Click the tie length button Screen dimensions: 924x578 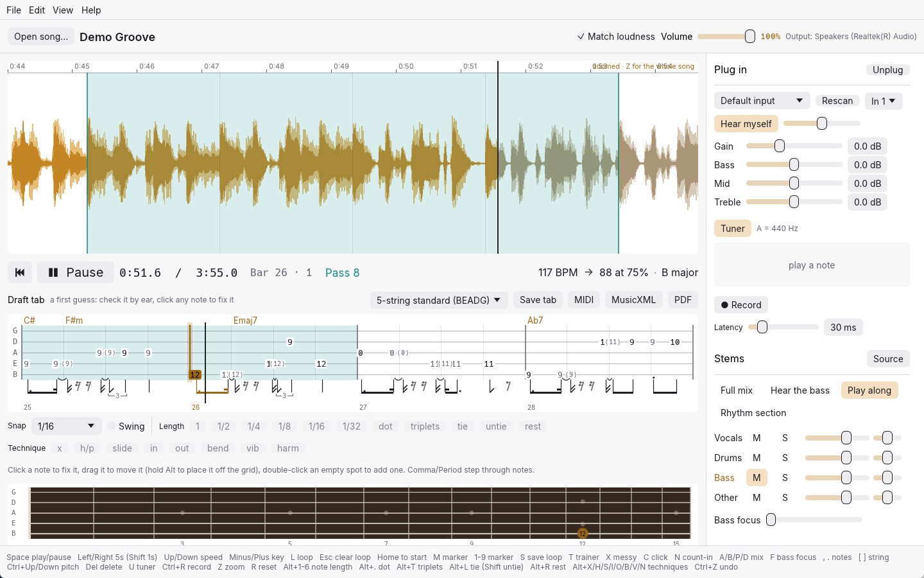point(462,426)
